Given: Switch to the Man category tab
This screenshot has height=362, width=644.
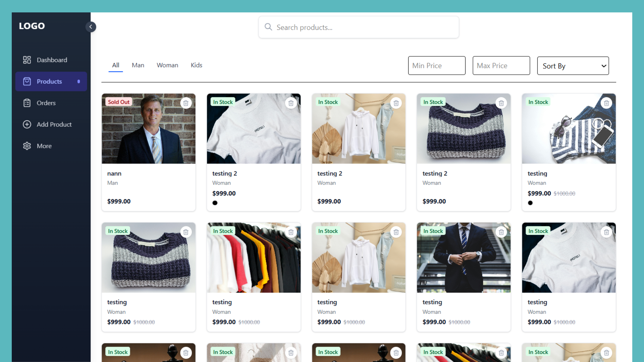Looking at the screenshot, I should pos(138,65).
